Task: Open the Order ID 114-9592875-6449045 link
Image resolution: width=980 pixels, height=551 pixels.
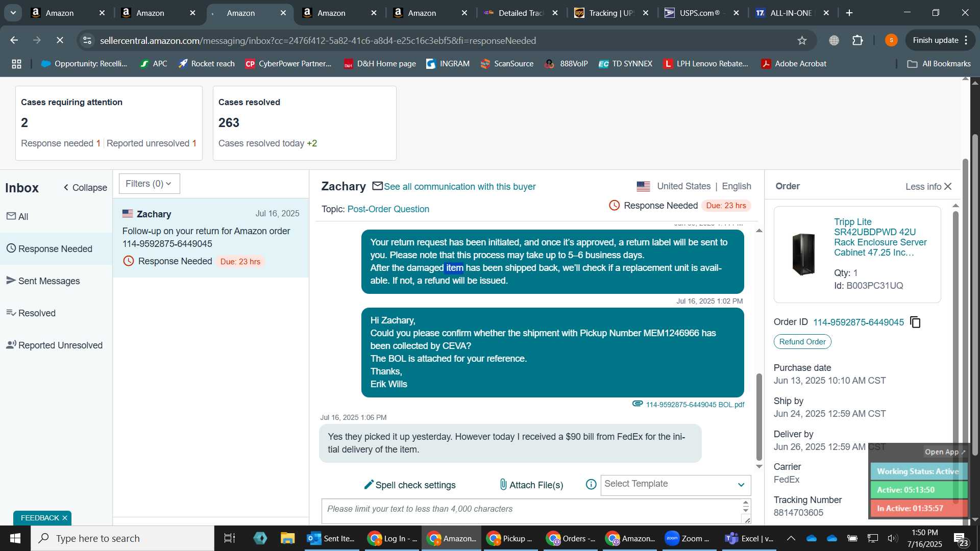Action: click(x=858, y=322)
